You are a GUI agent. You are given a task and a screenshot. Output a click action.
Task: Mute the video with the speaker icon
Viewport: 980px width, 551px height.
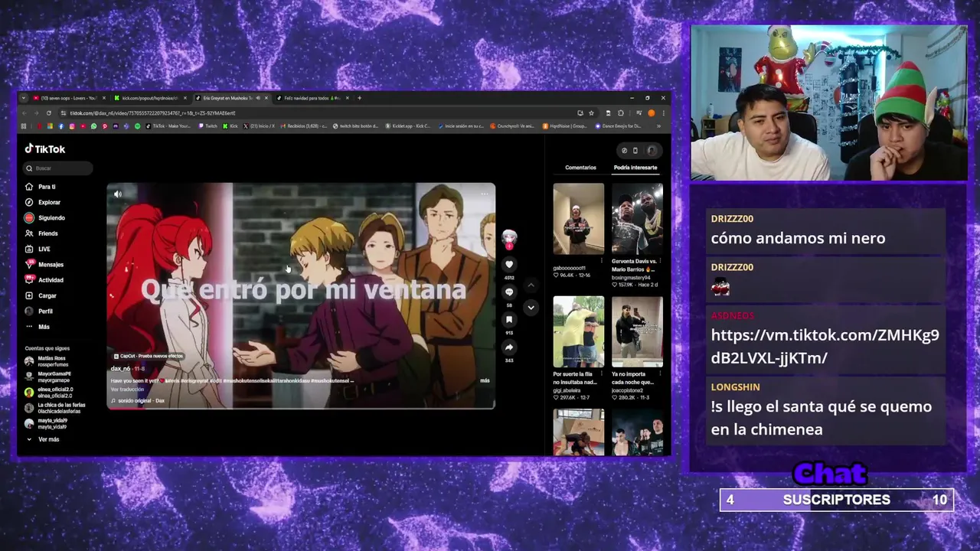117,194
